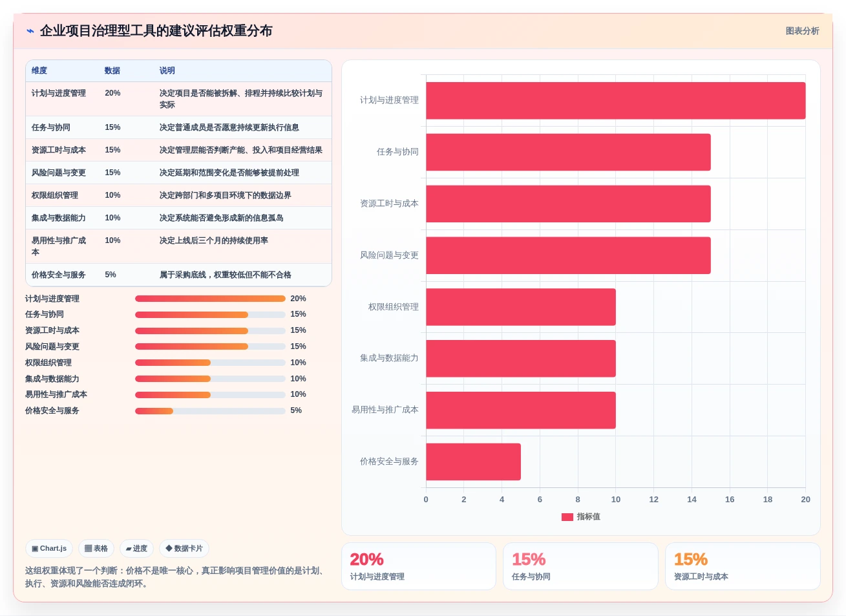Screen dimensions: 846x616
Task: Click the 价格安全与服务 chart bar
Action: pos(473,462)
